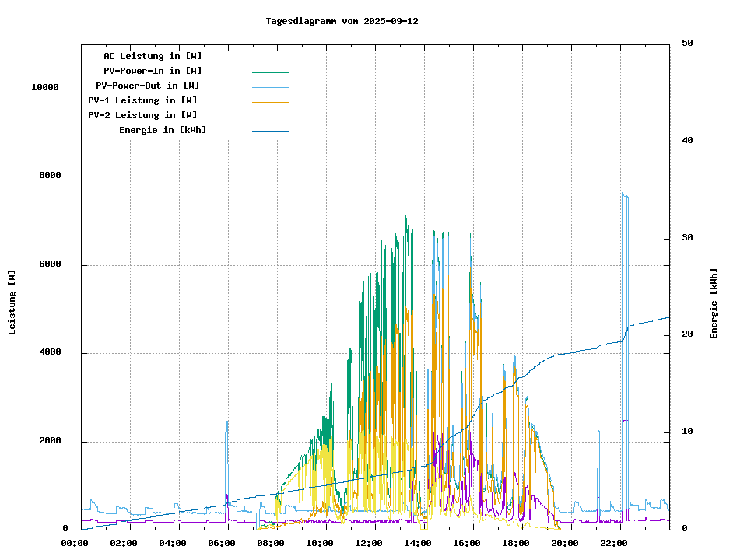Click the 10000 value on the left axis
747x560 pixels.
[45, 88]
